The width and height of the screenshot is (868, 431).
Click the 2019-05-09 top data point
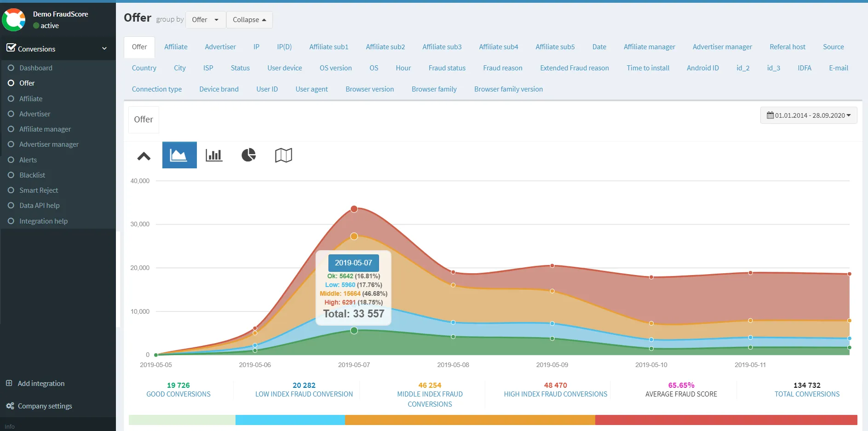point(552,265)
